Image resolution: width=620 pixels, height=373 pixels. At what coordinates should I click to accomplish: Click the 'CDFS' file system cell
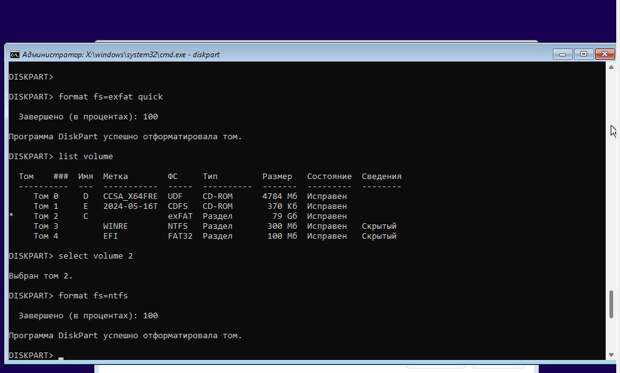pyautogui.click(x=178, y=206)
